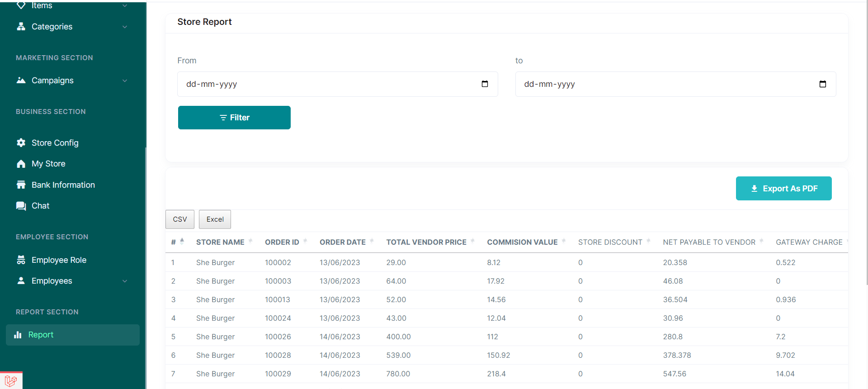
Task: Expand the Employees submenu chevron
Action: (x=125, y=281)
